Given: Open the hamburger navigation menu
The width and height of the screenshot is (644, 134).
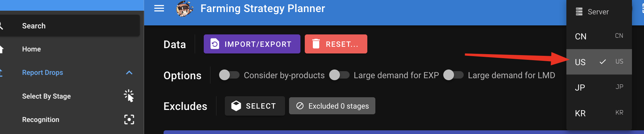Looking at the screenshot, I should (x=159, y=8).
